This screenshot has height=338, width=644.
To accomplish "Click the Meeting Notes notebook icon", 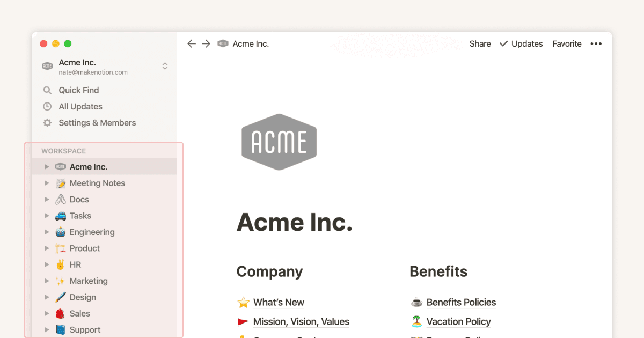I will click(60, 183).
